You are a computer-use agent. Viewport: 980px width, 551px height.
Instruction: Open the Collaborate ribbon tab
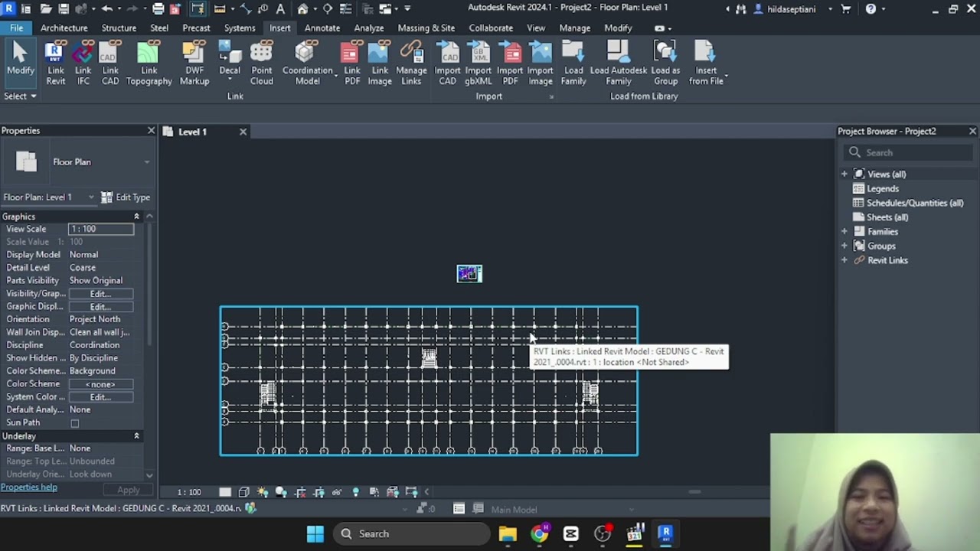tap(491, 28)
